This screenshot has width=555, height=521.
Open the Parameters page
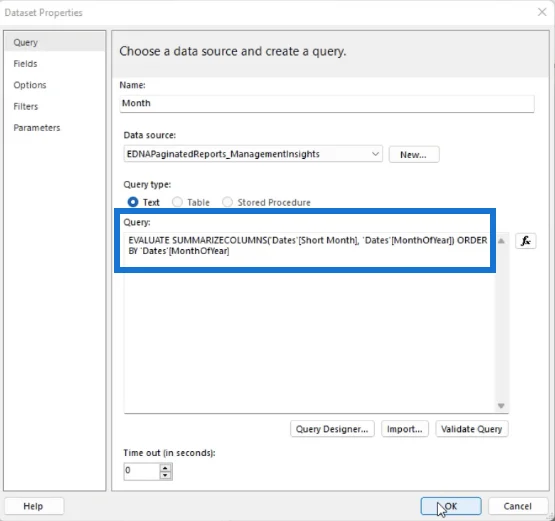[36, 128]
